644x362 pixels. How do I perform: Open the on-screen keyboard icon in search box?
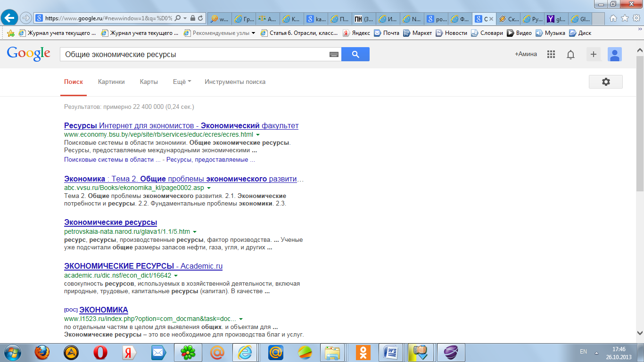tap(334, 55)
